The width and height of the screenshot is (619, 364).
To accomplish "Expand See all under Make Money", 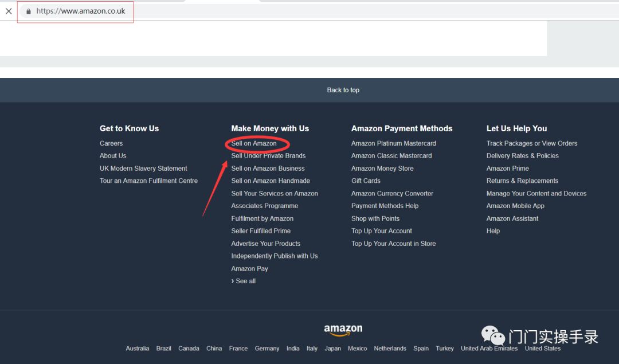I will tap(244, 281).
